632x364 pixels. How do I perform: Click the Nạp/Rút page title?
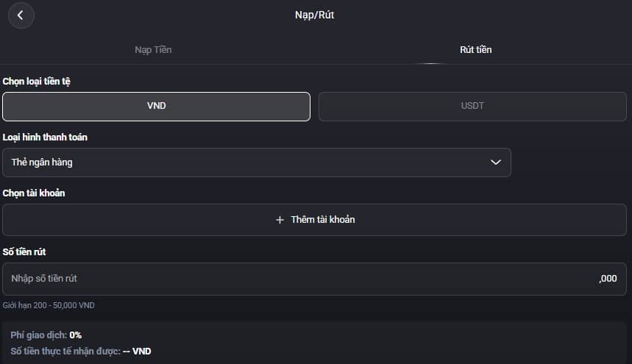[314, 15]
